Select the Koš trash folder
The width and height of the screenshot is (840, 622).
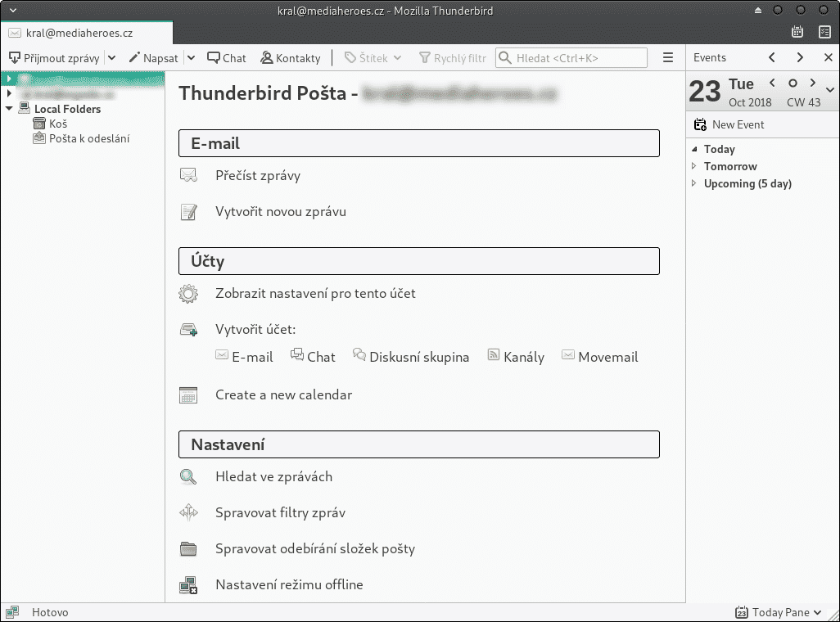57,124
